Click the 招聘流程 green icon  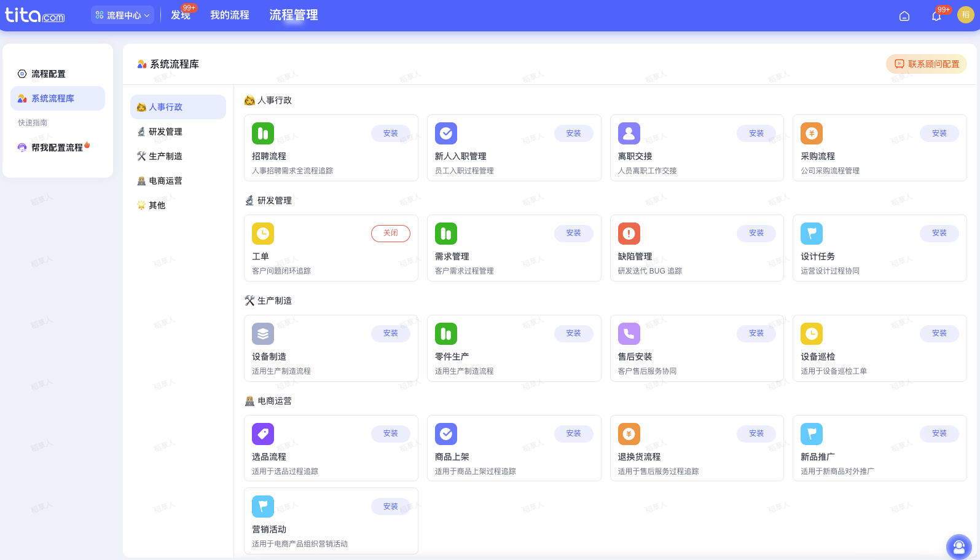(263, 133)
